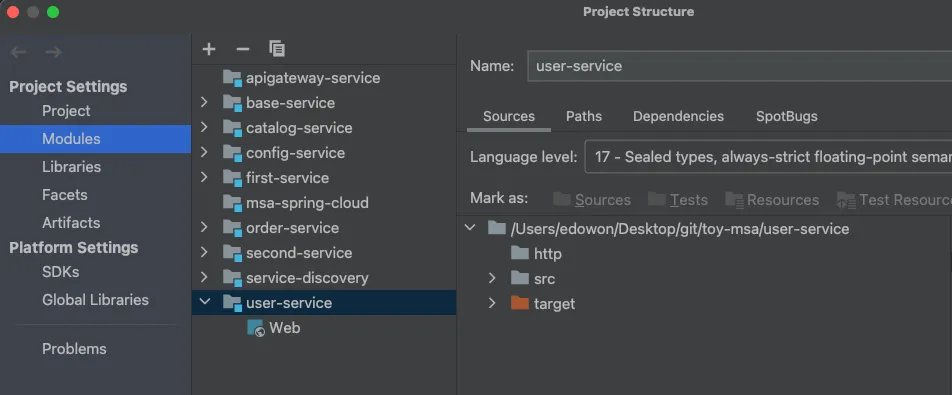Mark folder as Test Resources
Image resolution: width=952 pixels, height=395 pixels.
pos(894,200)
